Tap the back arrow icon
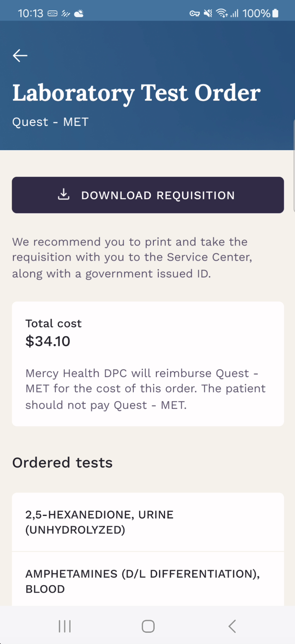 click(x=20, y=56)
